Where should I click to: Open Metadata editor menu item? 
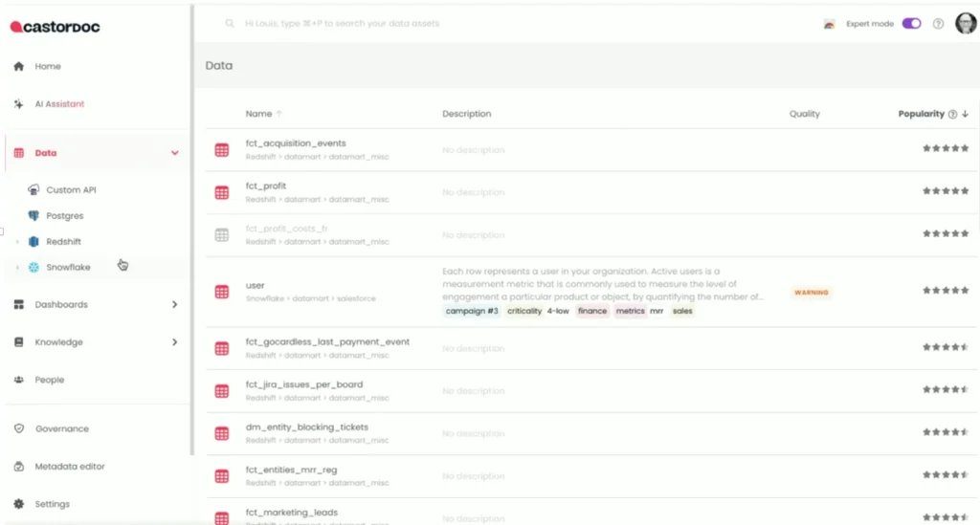coord(70,467)
